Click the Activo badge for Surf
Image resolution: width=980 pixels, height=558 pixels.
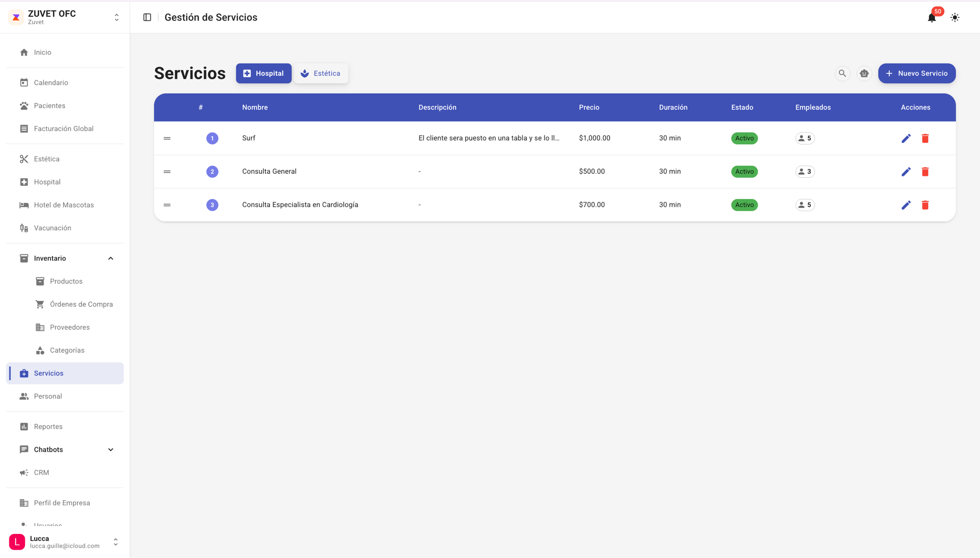click(x=744, y=138)
